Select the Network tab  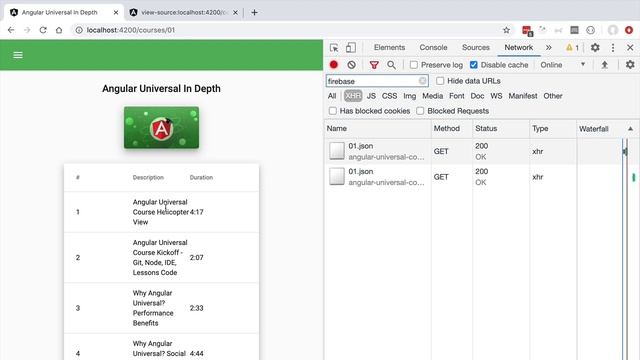click(518, 47)
